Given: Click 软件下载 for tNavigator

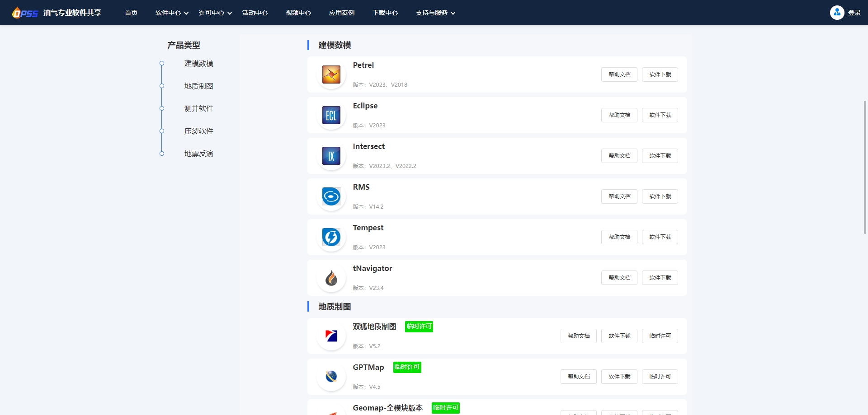Looking at the screenshot, I should point(660,278).
